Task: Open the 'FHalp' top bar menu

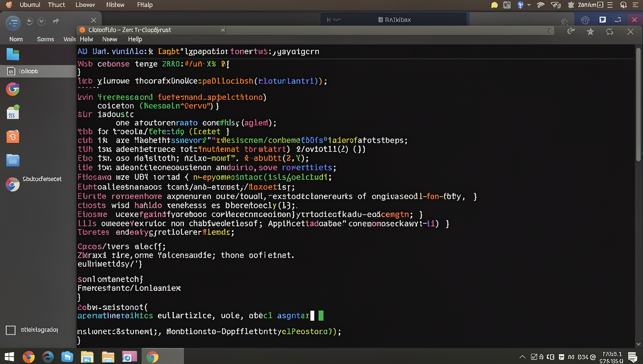Action: pos(145,5)
